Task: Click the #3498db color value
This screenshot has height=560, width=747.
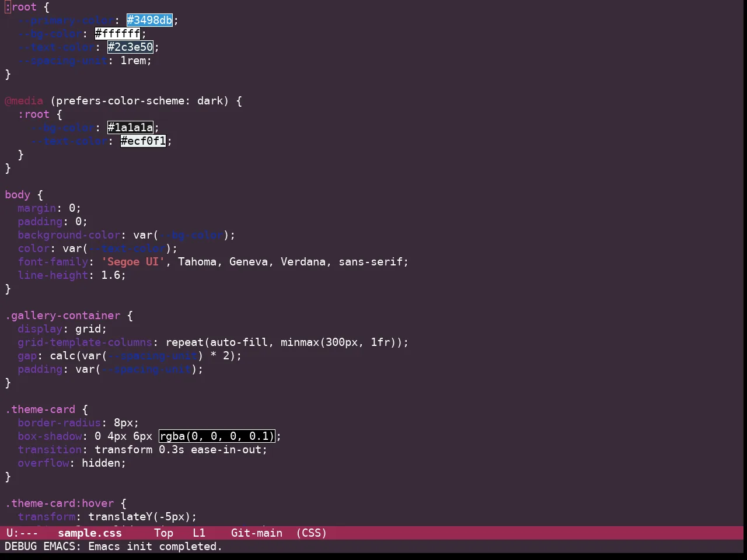Action: tap(149, 20)
